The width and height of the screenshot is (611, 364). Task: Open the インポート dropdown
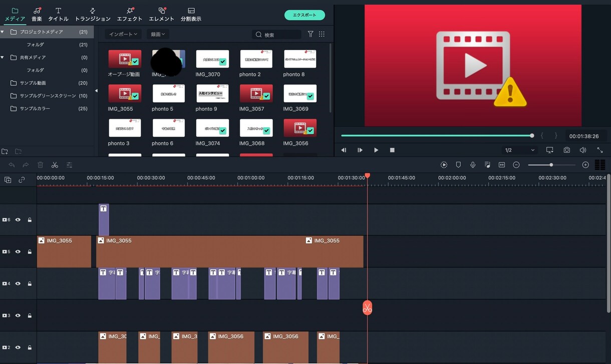coord(123,34)
